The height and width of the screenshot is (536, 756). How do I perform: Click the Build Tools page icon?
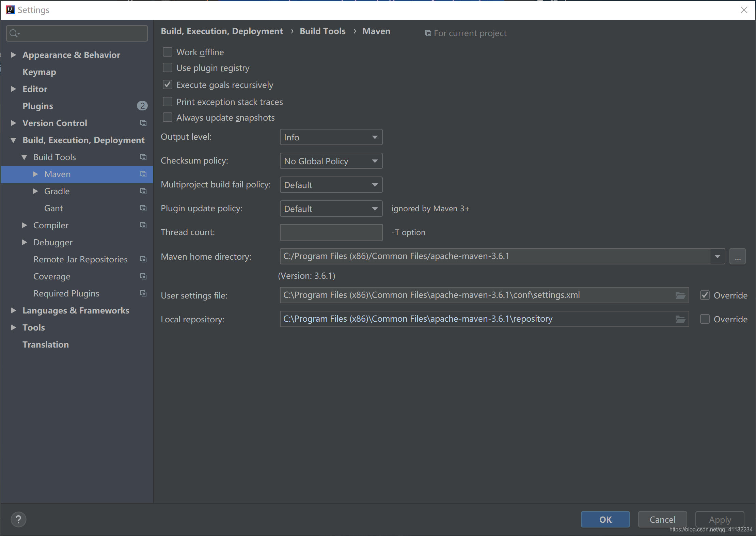pos(143,157)
